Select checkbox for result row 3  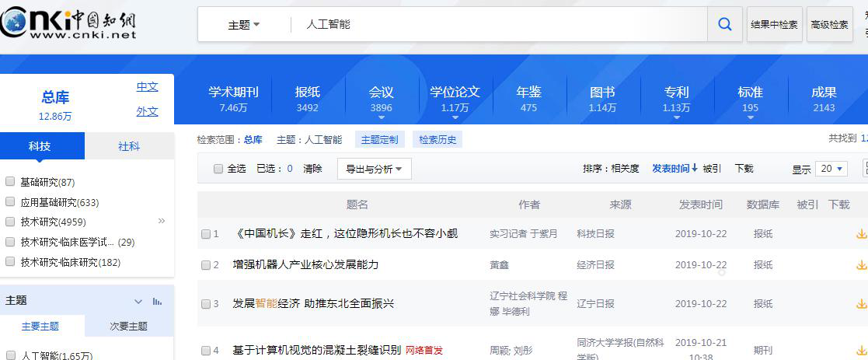tap(206, 303)
